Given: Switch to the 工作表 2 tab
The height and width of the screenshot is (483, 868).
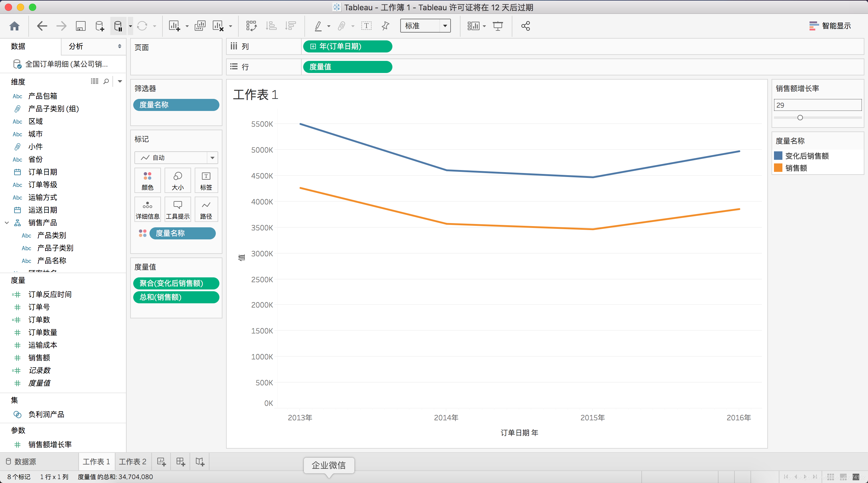Looking at the screenshot, I should click(132, 461).
